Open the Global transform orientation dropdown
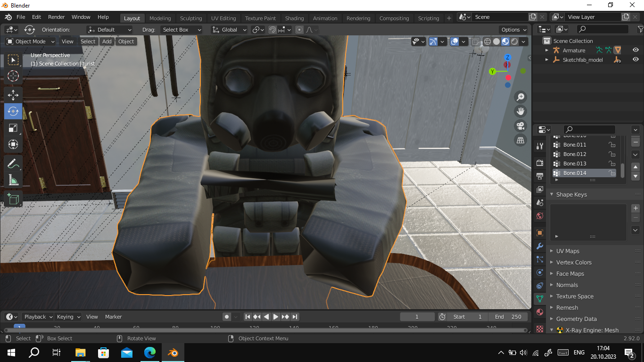Image resolution: width=644 pixels, height=362 pixels. 229,30
